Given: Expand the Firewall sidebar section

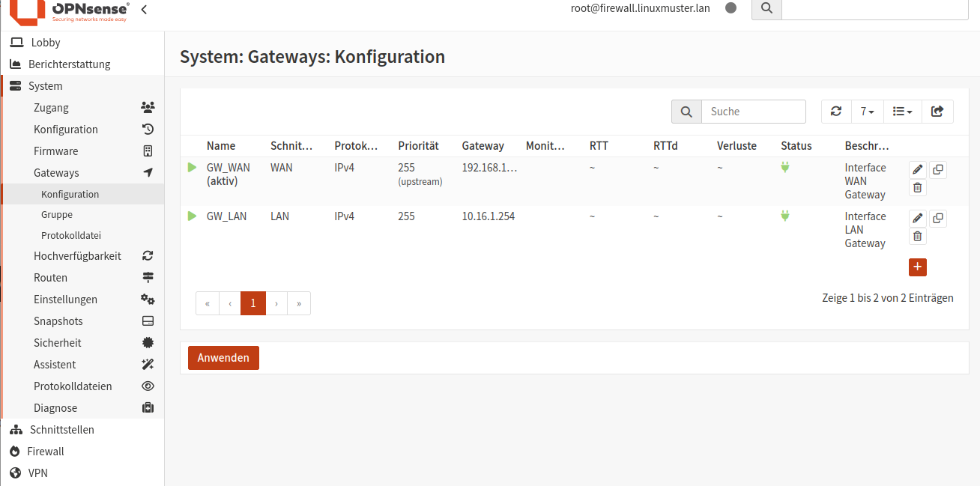Looking at the screenshot, I should pos(46,452).
